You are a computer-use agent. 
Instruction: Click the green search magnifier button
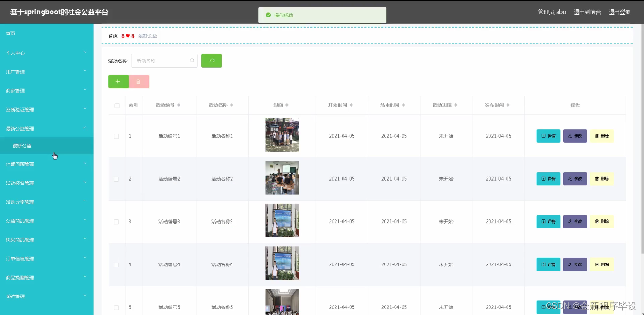click(211, 61)
